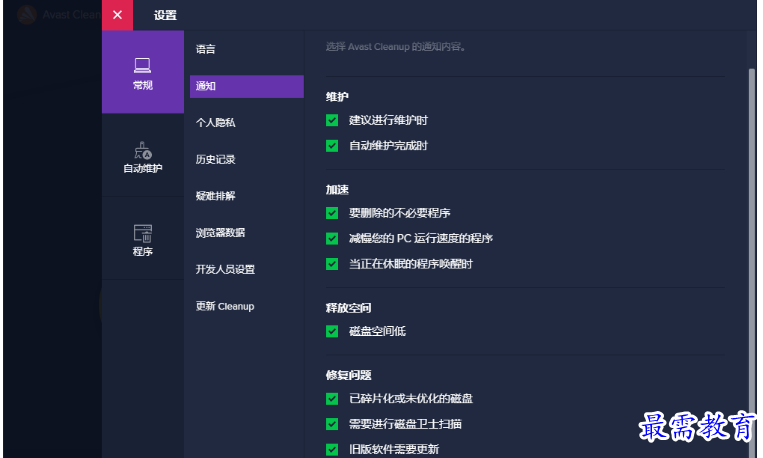Screen dimensions: 763x458
Task: Open the 浏览器数据 browser data settings
Action: click(220, 233)
